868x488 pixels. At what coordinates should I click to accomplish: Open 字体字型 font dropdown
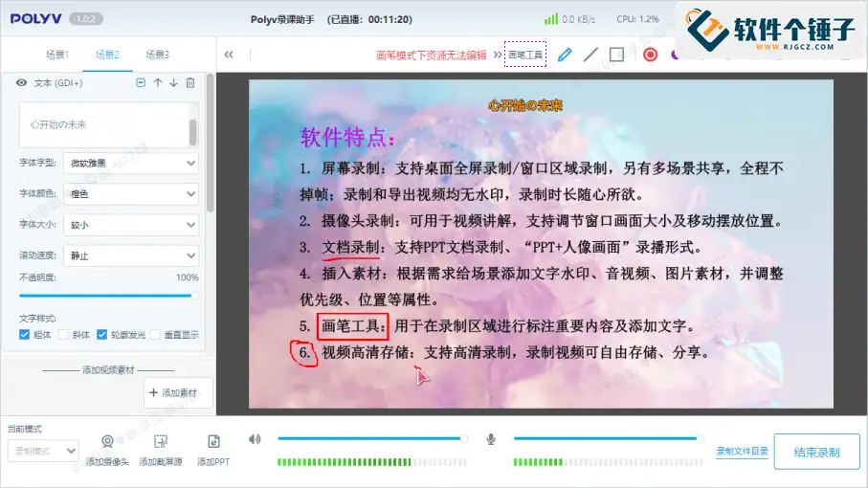tap(131, 164)
